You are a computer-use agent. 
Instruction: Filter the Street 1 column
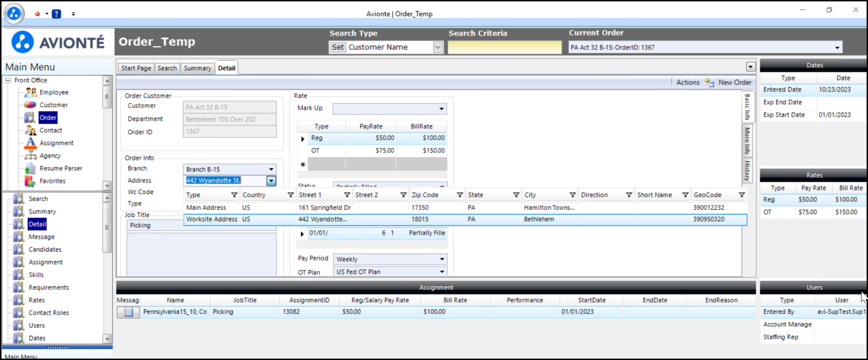[347, 195]
